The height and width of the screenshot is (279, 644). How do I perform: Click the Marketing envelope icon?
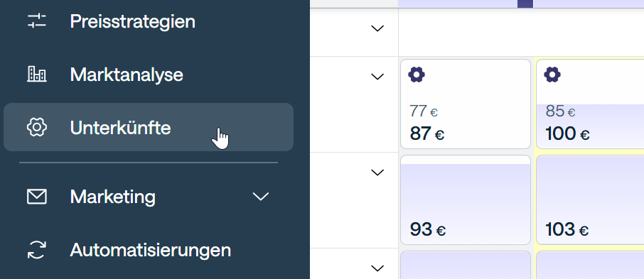[37, 197]
